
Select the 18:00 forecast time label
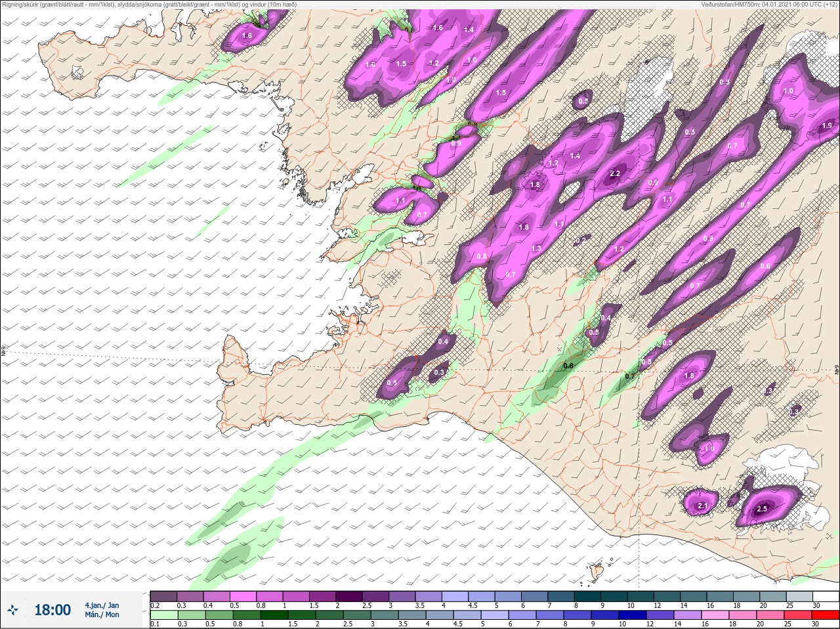52,610
